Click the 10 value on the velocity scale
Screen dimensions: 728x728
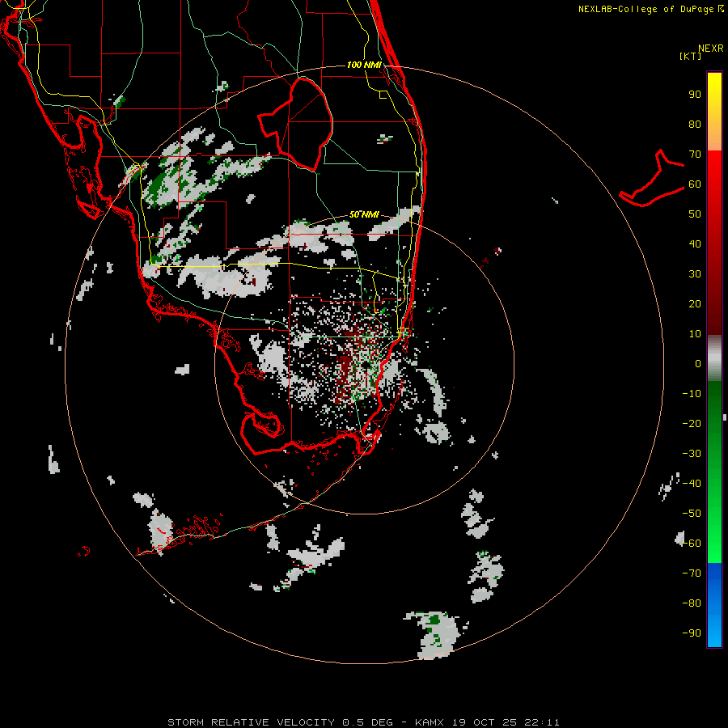(x=695, y=334)
